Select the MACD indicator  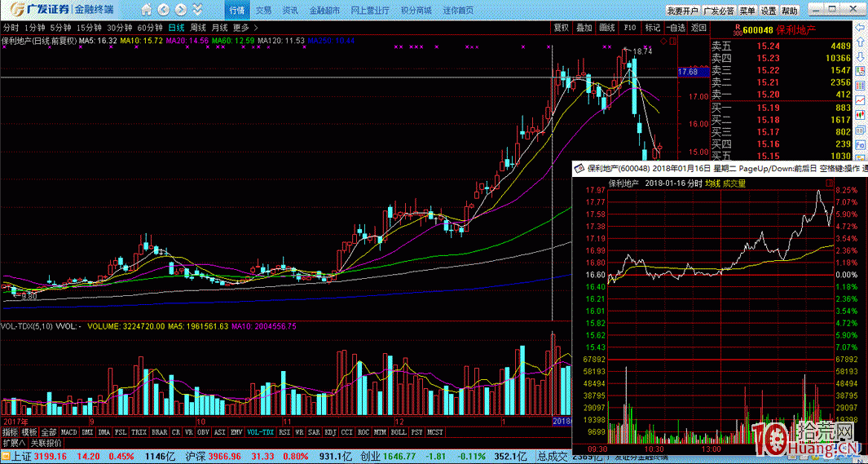[68, 432]
